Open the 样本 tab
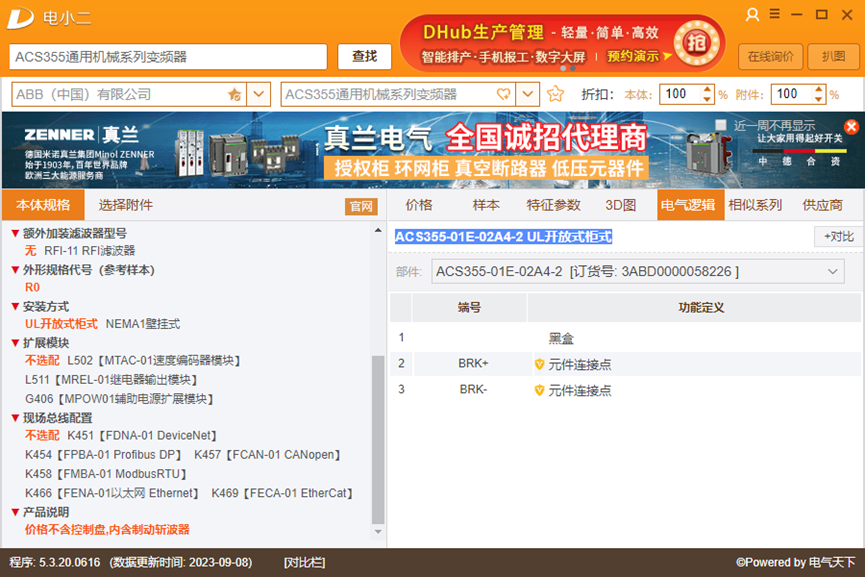The height and width of the screenshot is (577, 865). tap(486, 205)
